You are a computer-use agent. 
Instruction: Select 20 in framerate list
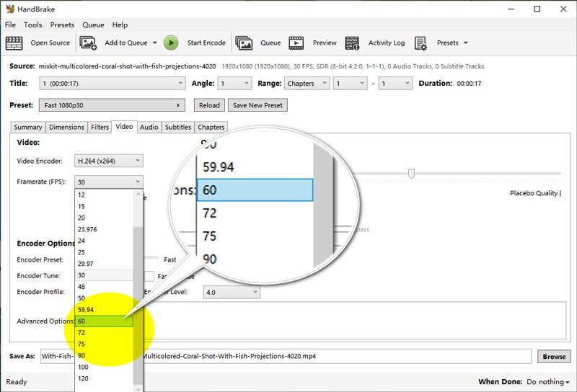point(104,218)
